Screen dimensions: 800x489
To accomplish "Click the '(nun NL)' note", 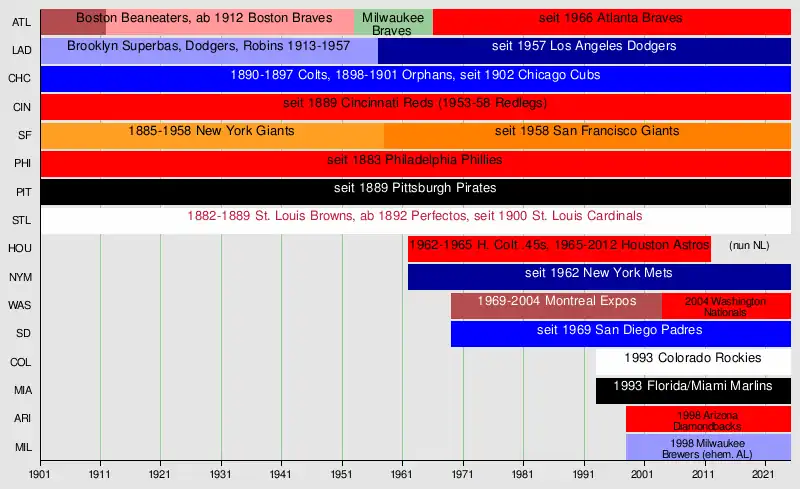I will click(x=751, y=246).
